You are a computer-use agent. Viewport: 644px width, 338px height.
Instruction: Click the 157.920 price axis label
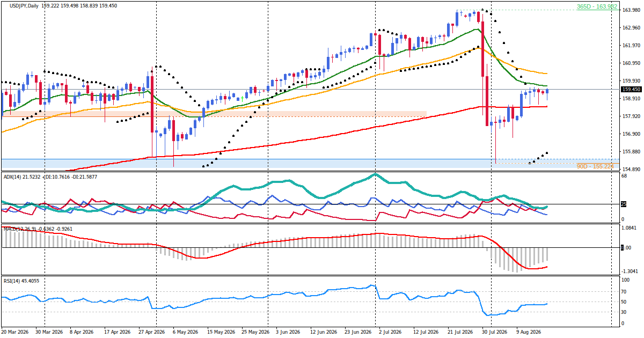pyautogui.click(x=632, y=116)
